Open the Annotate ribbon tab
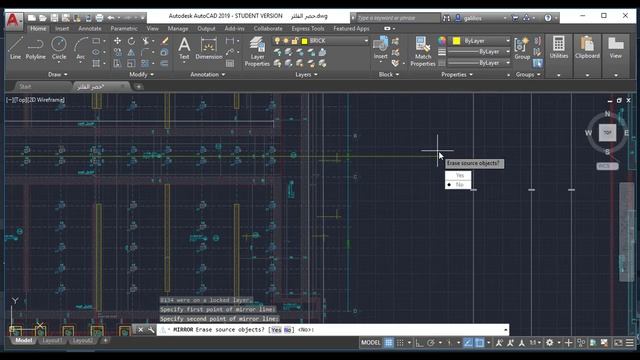Image resolution: width=640 pixels, height=360 pixels. [90, 29]
